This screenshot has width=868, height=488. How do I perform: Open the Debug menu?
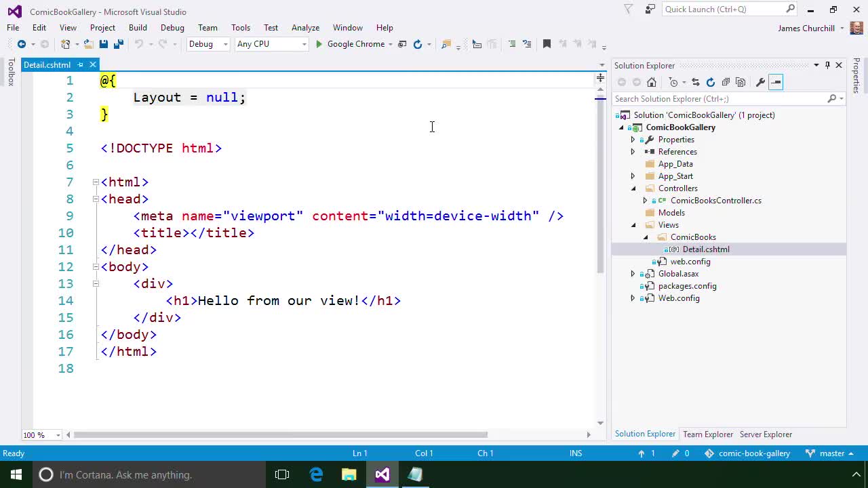172,28
